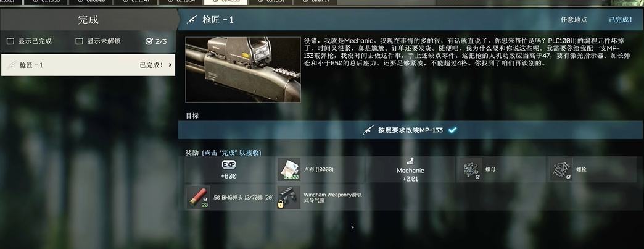Image resolution: width=644 pixels, height=249 pixels.
Task: Click the .50 BMG 12/70 slug shell icon
Action: (x=197, y=196)
